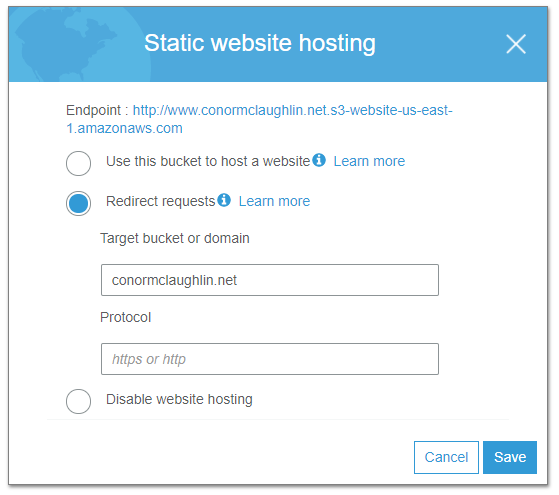Click the 'Static website hosting' title text

coord(260,43)
